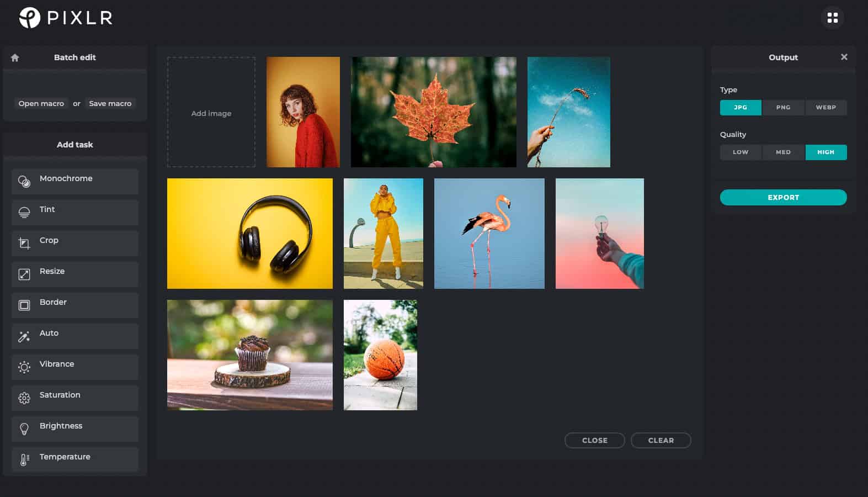The height and width of the screenshot is (497, 868).
Task: Click the Vibrance sun icon
Action: [24, 367]
